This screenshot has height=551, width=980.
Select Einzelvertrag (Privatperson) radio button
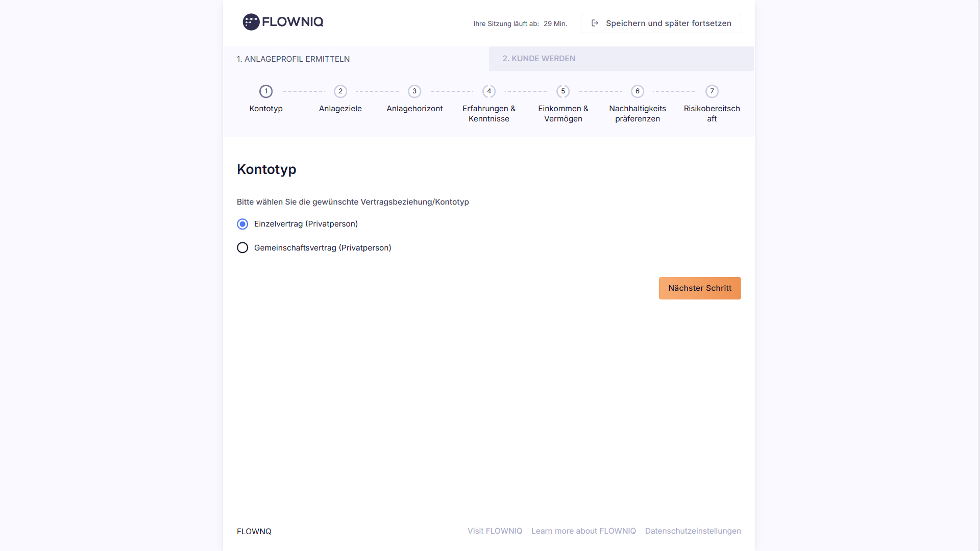[x=242, y=224]
